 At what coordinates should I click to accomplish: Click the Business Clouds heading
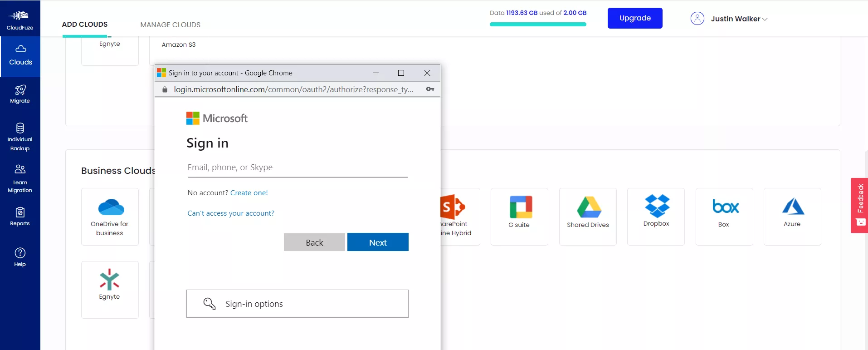118,171
